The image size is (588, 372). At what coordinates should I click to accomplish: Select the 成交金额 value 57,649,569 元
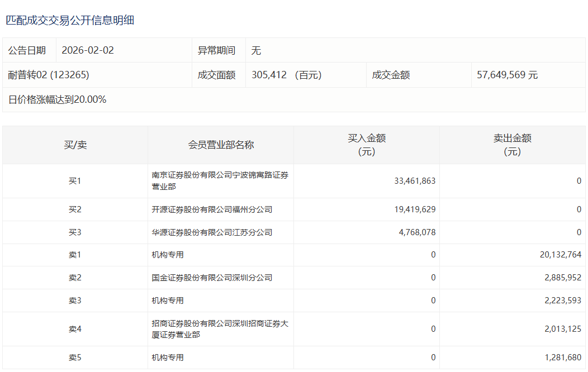coord(507,75)
